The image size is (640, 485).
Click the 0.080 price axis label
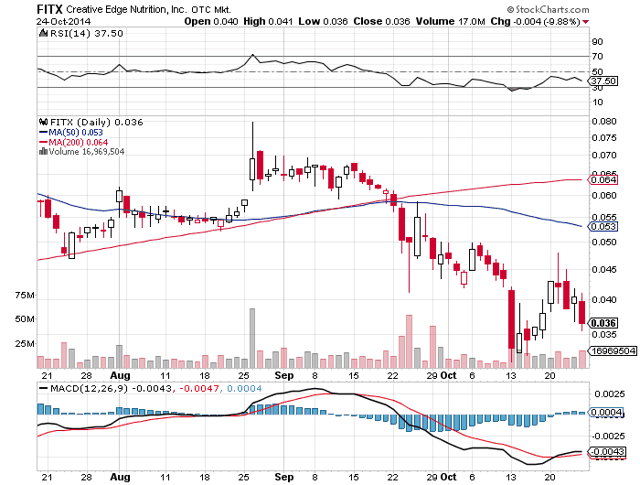[x=604, y=122]
